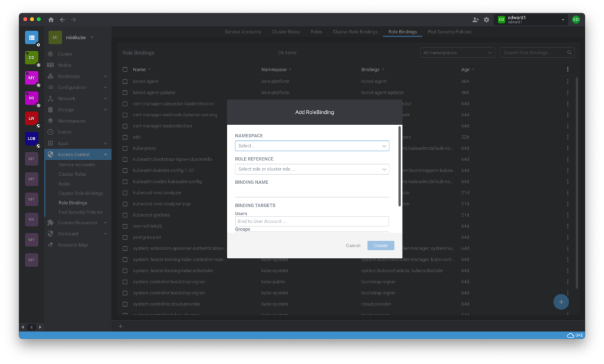Click the Cancel button in dialog
The height and width of the screenshot is (364, 604).
[353, 245]
